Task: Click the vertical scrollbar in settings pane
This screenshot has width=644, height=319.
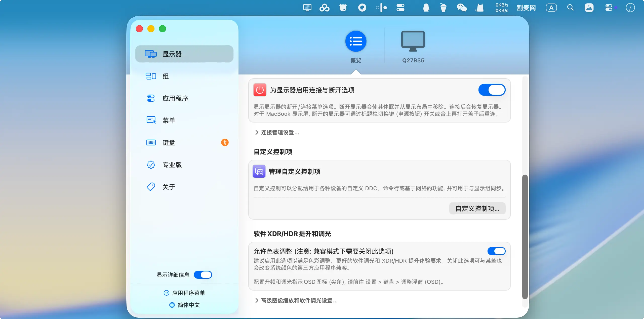Action: tap(525, 236)
